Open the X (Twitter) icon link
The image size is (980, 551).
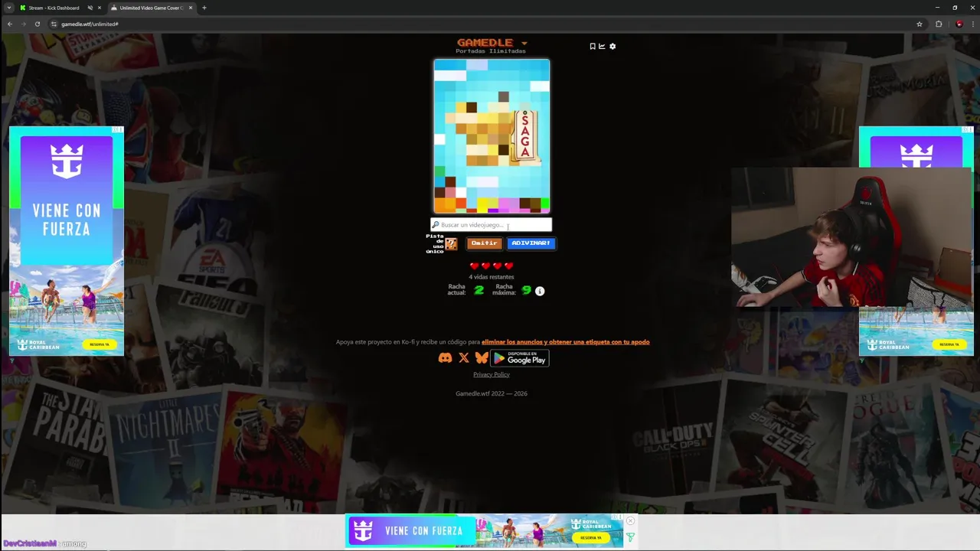pyautogui.click(x=464, y=358)
